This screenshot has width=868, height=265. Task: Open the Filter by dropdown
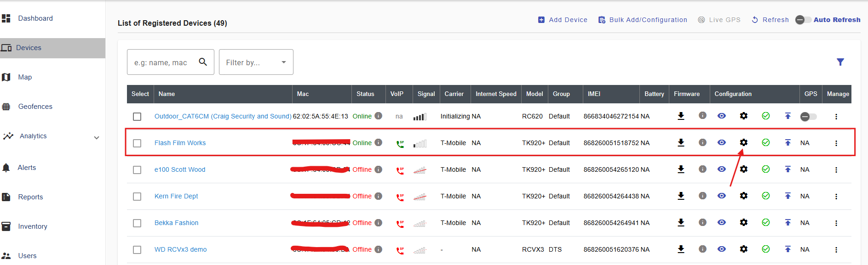coord(256,62)
